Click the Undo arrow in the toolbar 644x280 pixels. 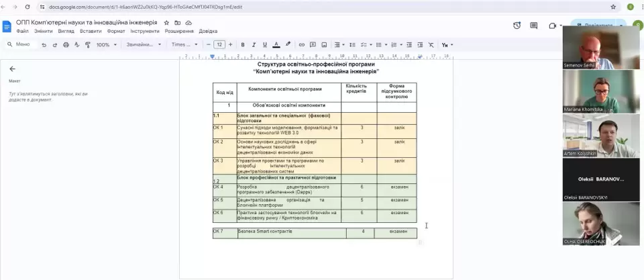(x=44, y=45)
